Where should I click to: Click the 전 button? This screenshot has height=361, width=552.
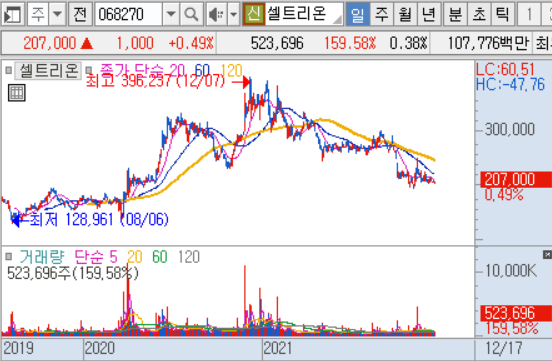click(x=80, y=14)
